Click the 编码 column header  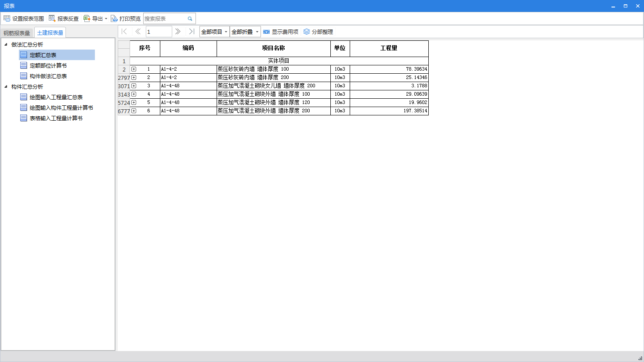tap(188, 48)
